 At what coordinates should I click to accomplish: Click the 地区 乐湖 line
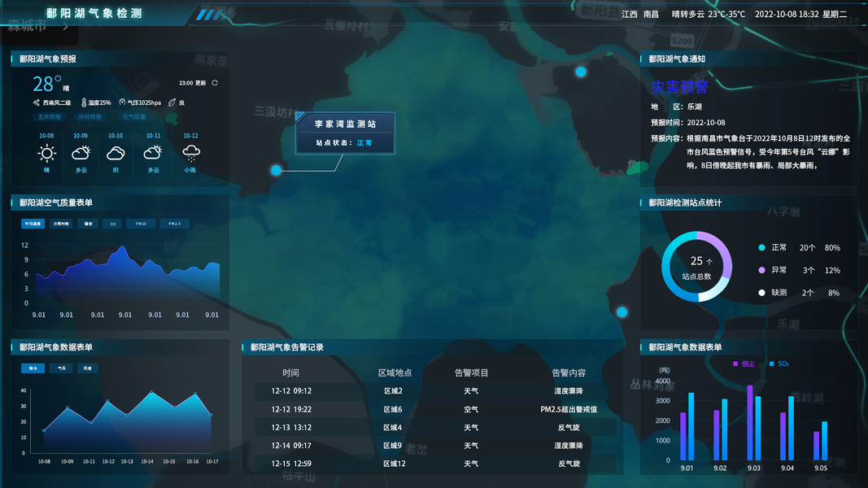pos(677,107)
